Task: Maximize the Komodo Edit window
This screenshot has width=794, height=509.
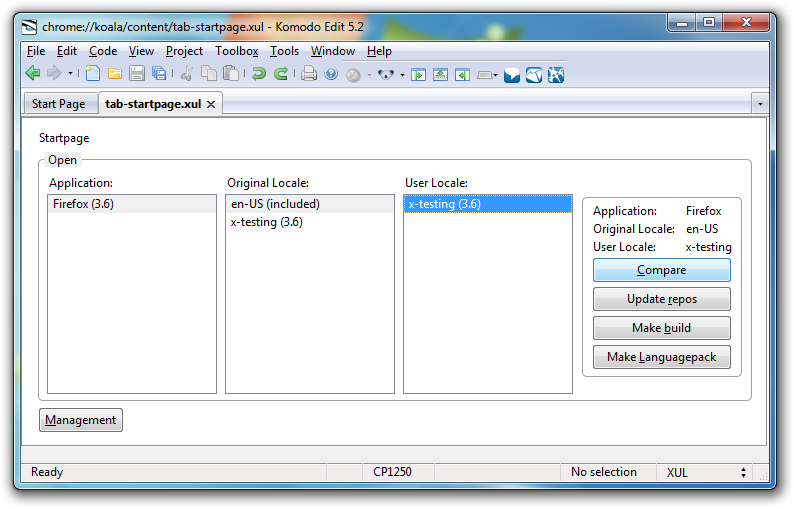Action: pyautogui.click(x=709, y=22)
